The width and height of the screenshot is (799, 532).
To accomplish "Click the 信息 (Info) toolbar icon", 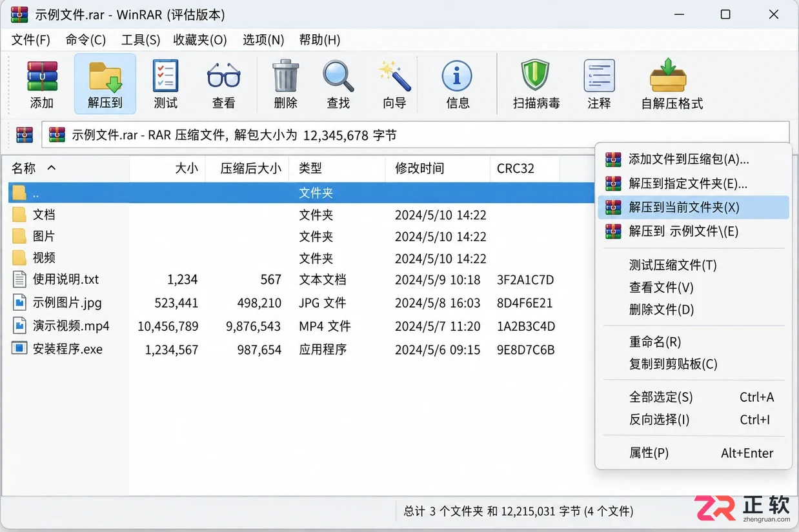I will pyautogui.click(x=457, y=77).
